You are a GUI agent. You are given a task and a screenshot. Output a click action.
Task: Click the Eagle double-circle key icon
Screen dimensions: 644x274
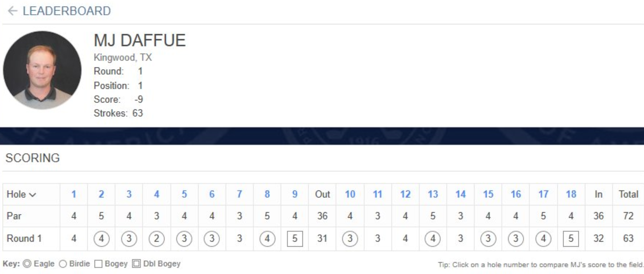(27, 264)
